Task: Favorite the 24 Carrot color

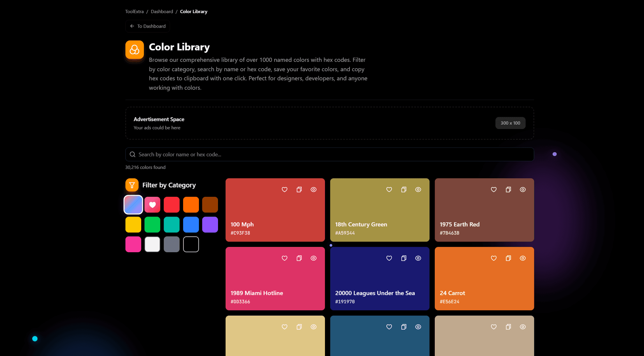Action: coord(493,258)
